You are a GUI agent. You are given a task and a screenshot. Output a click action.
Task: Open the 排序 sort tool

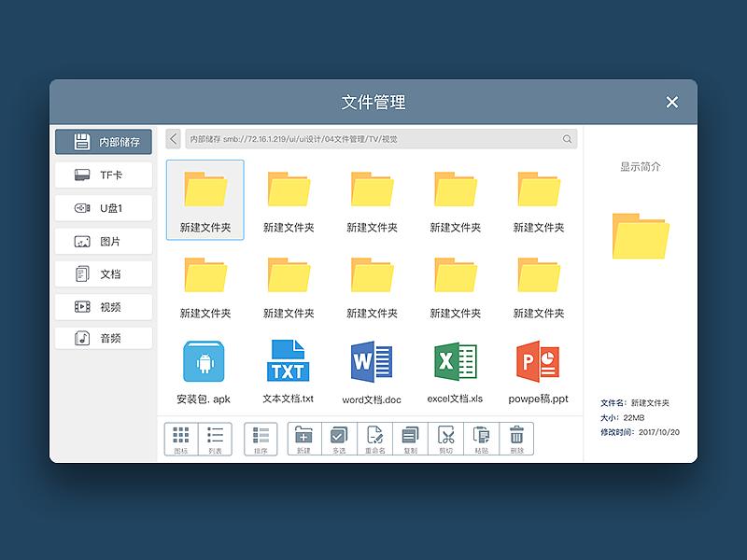[261, 437]
